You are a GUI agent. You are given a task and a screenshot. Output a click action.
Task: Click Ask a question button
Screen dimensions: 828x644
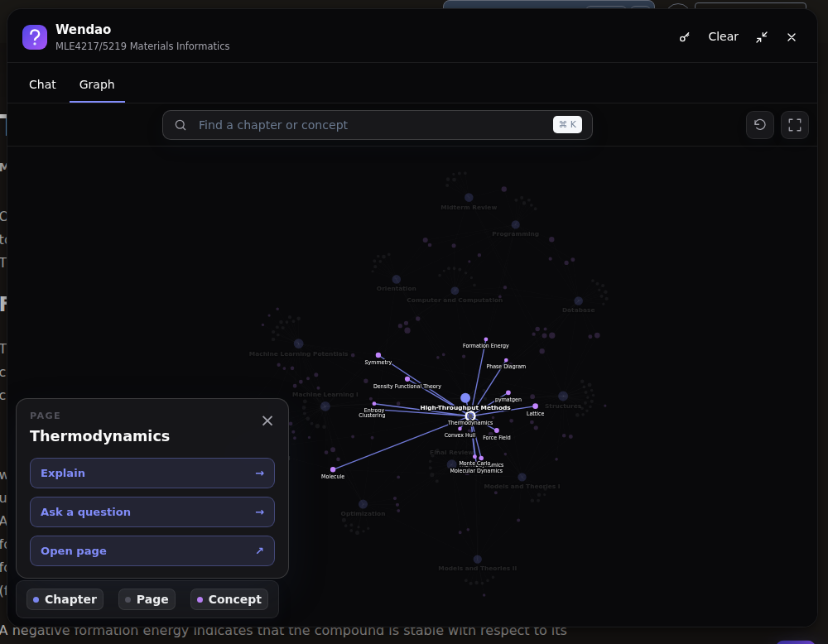pyautogui.click(x=152, y=512)
